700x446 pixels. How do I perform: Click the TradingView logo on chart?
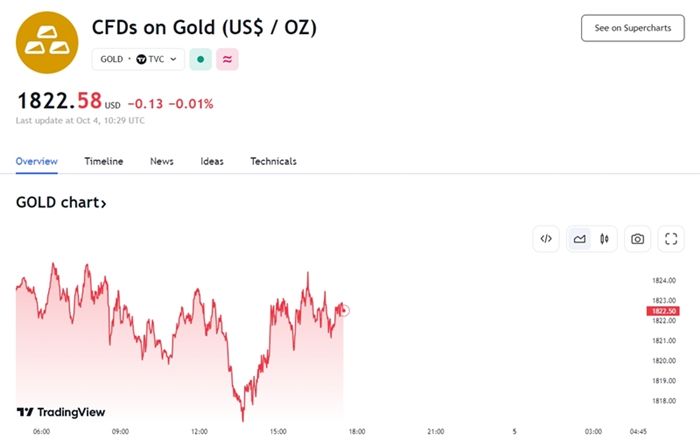61,412
